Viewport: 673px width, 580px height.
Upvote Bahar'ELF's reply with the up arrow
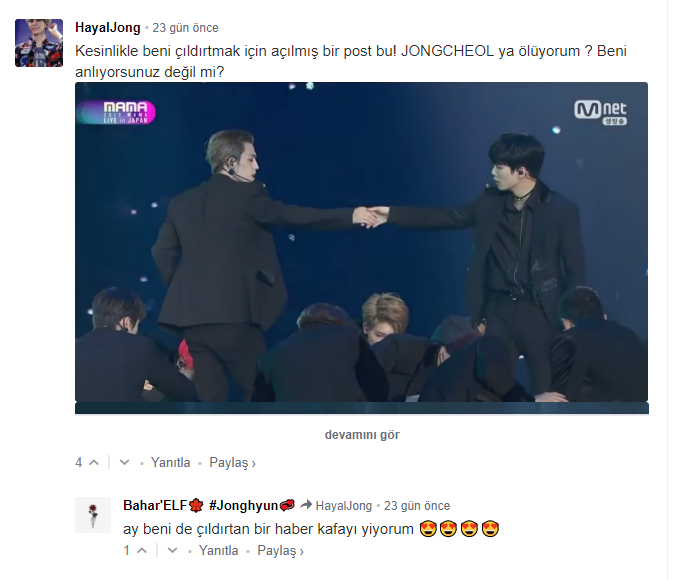pyautogui.click(x=142, y=550)
